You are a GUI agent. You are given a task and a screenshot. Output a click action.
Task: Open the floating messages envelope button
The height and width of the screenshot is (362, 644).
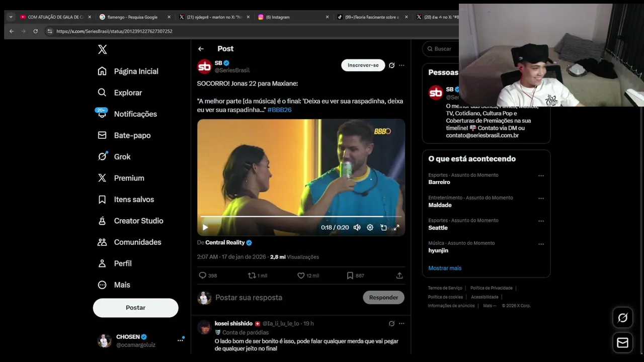(622, 342)
